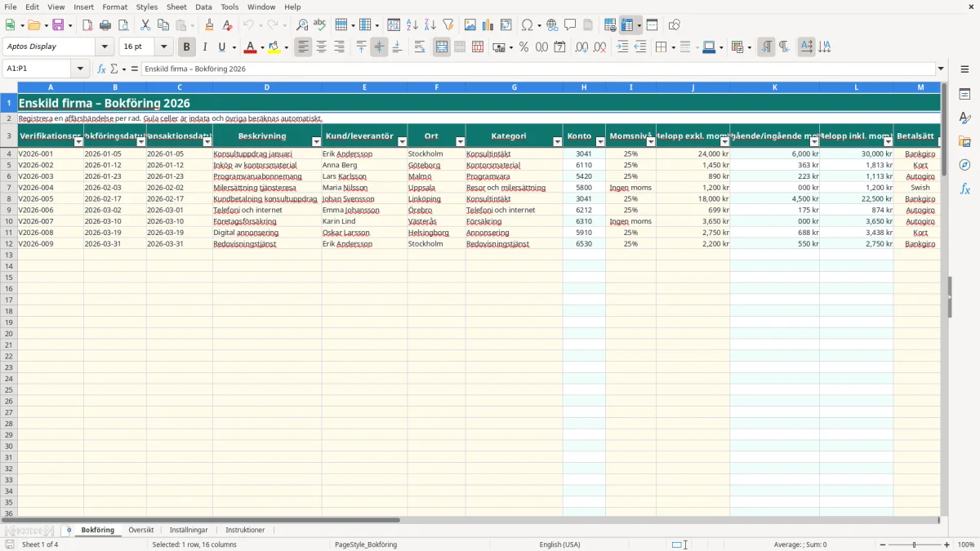This screenshot has width=980, height=551.
Task: Click the Print icon
Action: coord(105,25)
